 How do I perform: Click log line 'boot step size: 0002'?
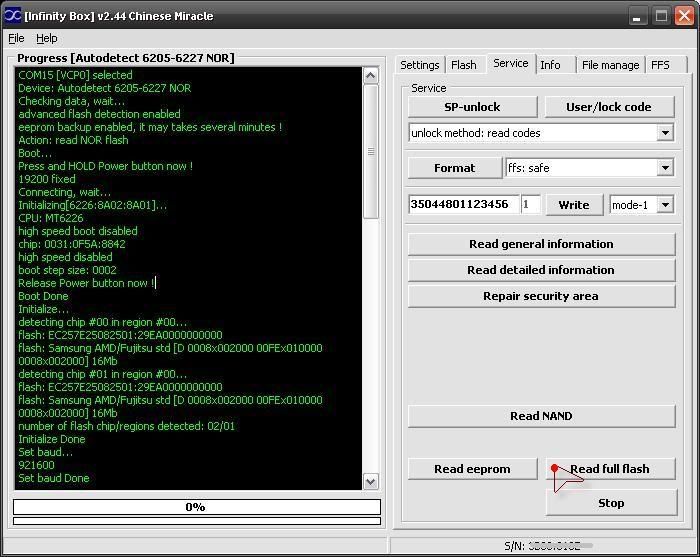[x=67, y=270]
